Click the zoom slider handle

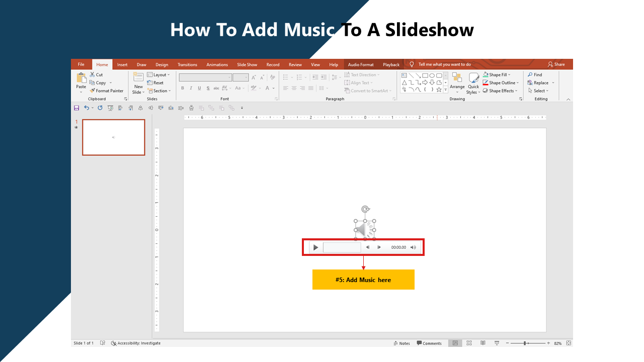coord(525,343)
